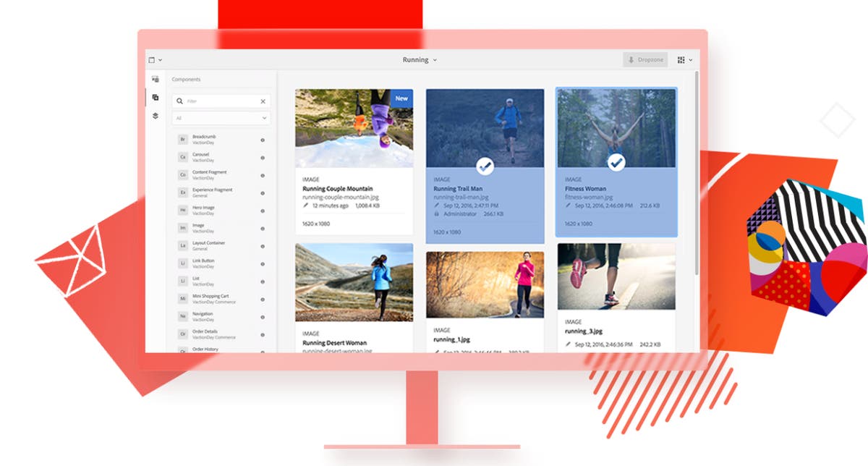The image size is (868, 466).
Task: Click the Link Button component name
Action: (x=203, y=260)
